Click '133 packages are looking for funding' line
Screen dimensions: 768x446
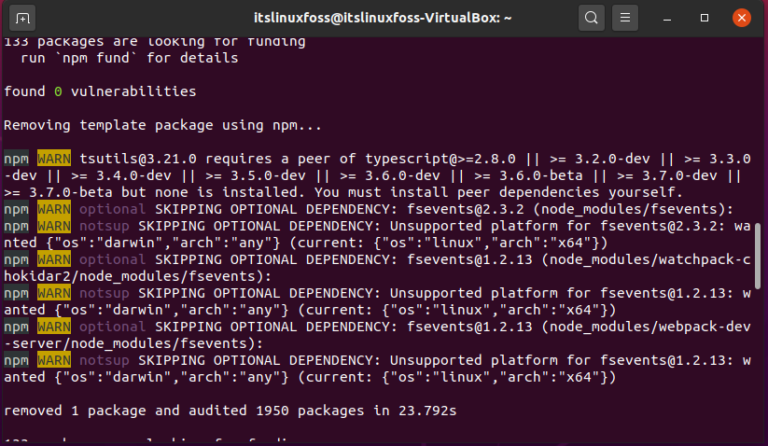point(154,42)
